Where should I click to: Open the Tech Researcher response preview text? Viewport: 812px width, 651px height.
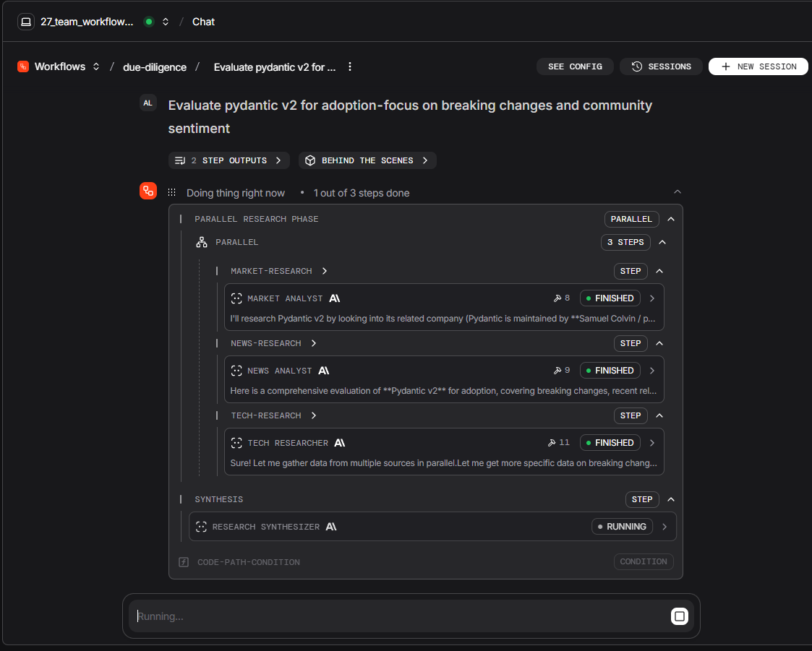[443, 463]
